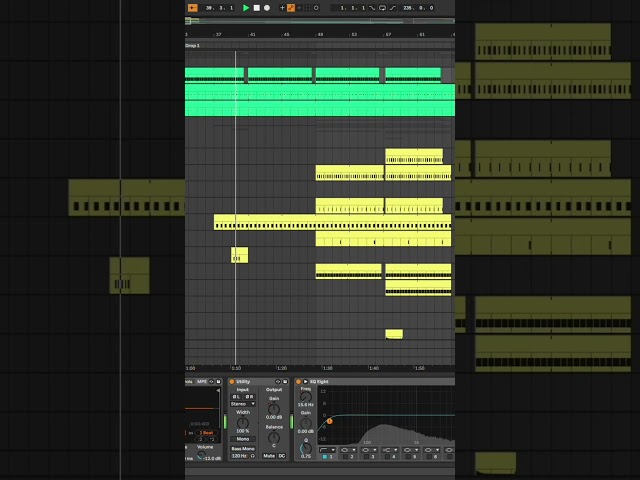Click Utility hot-swap preset icon
The height and width of the screenshot is (480, 640).
click(x=278, y=382)
